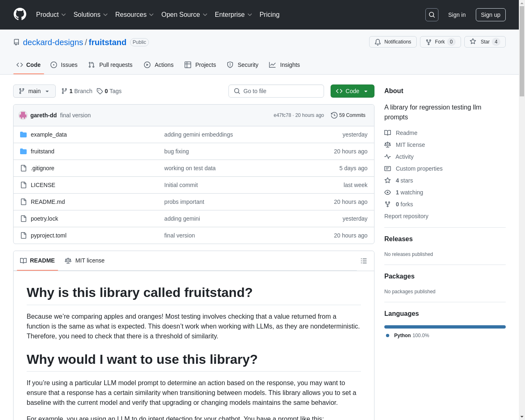The image size is (525, 420).
Task: Click the fork icon beside 0 forks
Action: (388, 204)
